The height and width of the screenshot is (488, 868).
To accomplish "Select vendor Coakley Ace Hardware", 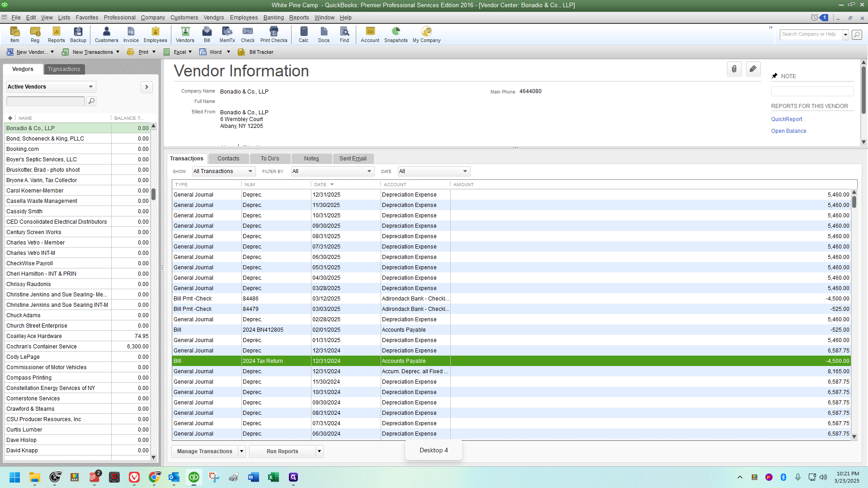I will point(77,336).
